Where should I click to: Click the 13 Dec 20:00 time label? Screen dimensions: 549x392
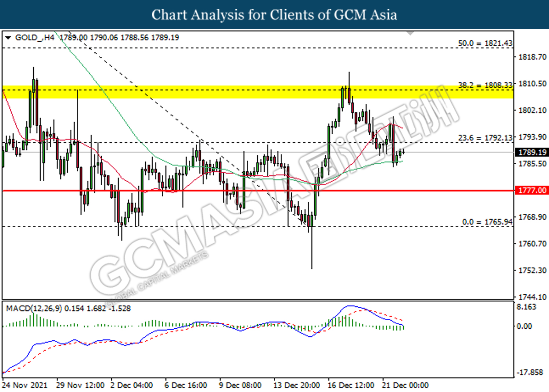click(x=296, y=385)
